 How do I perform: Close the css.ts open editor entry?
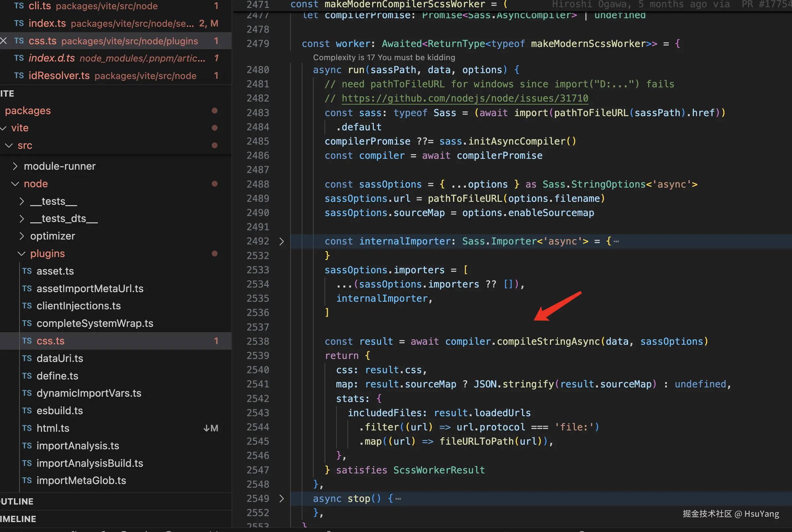pyautogui.click(x=4, y=41)
